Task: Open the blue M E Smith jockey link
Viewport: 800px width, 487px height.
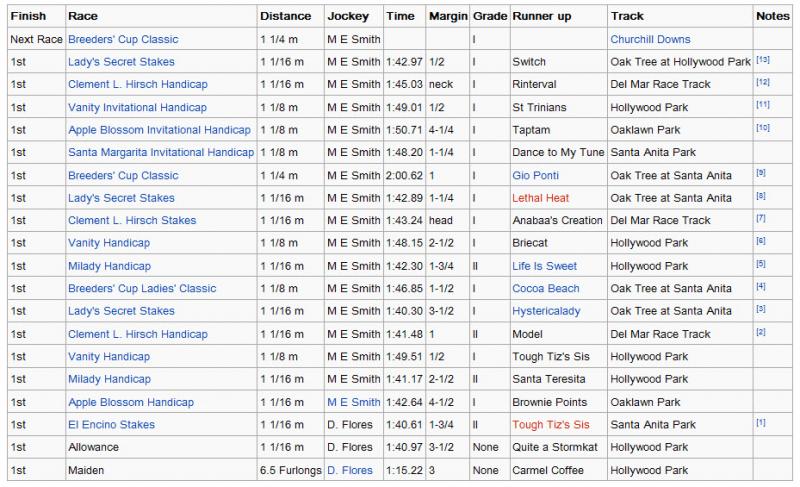Action: 354,402
